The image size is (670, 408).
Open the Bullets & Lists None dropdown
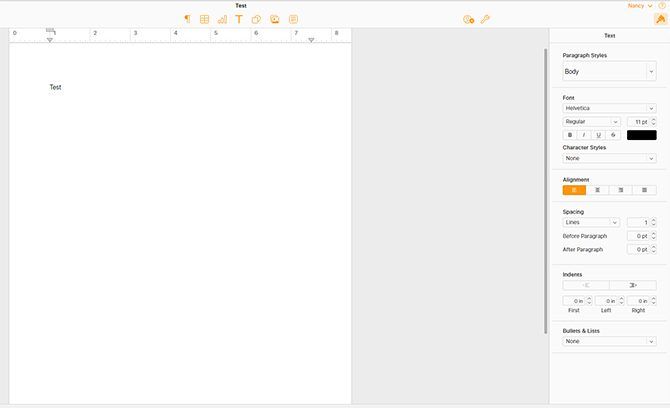(609, 341)
